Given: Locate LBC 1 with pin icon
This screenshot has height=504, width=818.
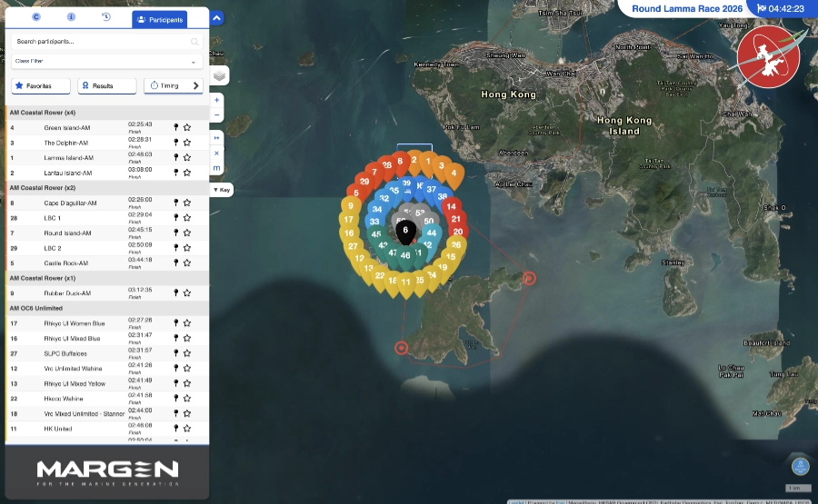Looking at the screenshot, I should (175, 218).
